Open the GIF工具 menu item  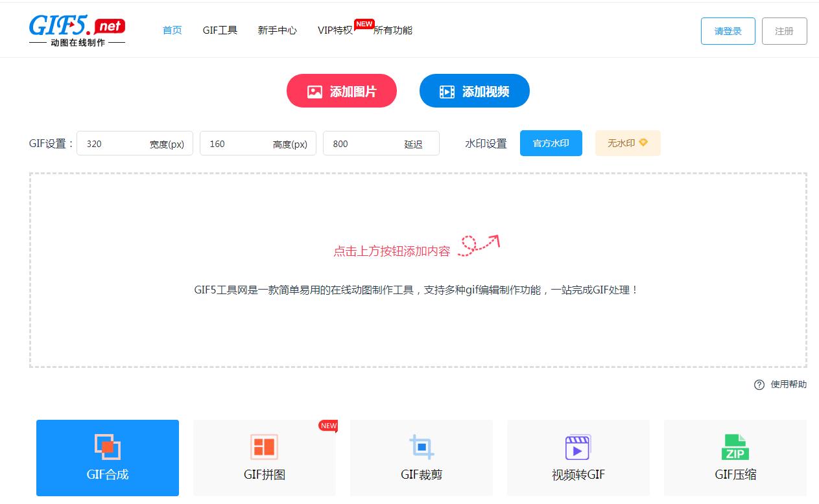(x=220, y=30)
